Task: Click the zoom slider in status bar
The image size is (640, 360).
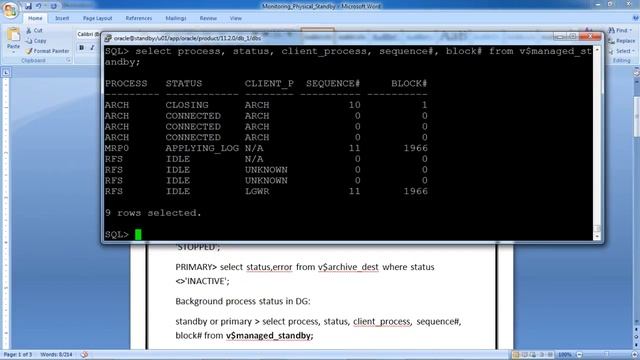Action: point(607,355)
